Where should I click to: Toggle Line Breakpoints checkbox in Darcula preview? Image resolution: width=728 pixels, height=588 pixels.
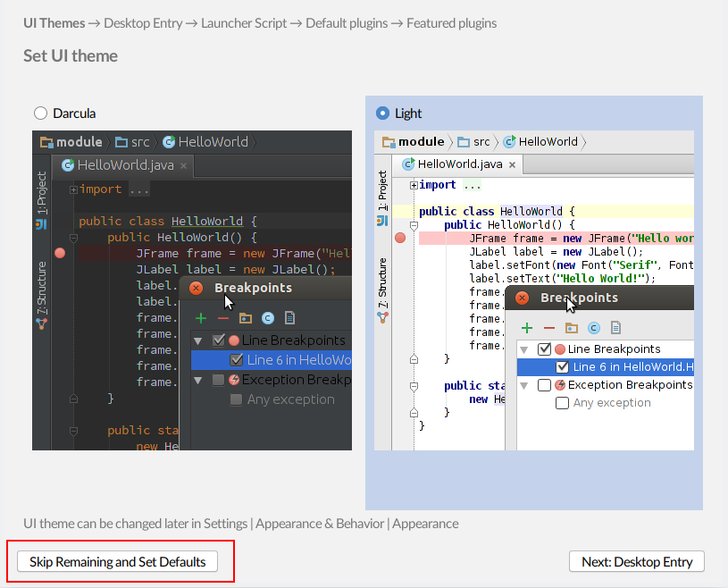pos(219,340)
